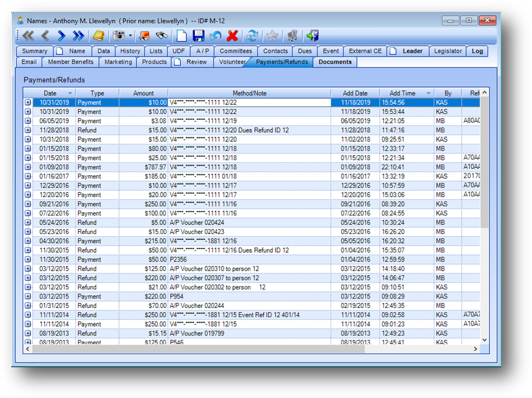The width and height of the screenshot is (532, 398).
Task: Expand the 01/16/2017 payment row
Action: pos(28,176)
